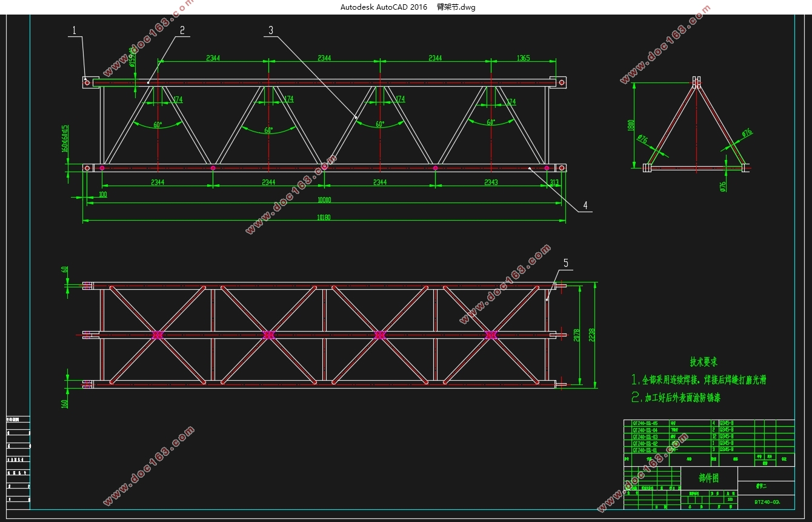Viewport: 812px width, 522px height.
Task: Select part balloon number 3
Action: click(x=271, y=30)
